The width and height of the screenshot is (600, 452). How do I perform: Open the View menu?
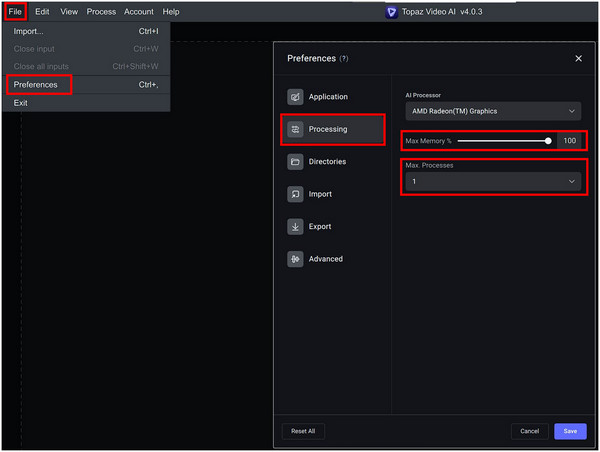69,12
